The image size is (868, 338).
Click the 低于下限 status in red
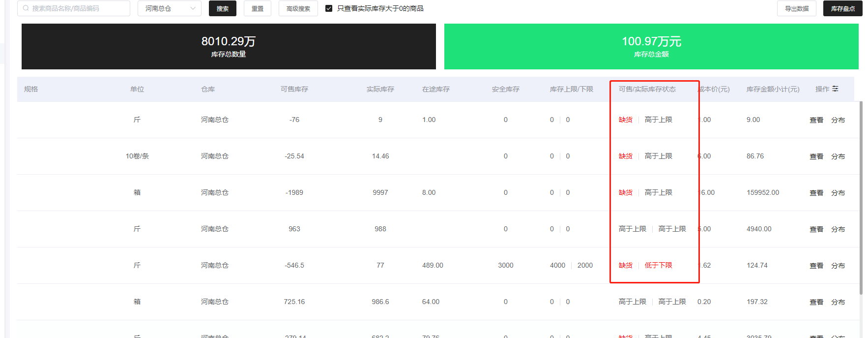tap(659, 265)
